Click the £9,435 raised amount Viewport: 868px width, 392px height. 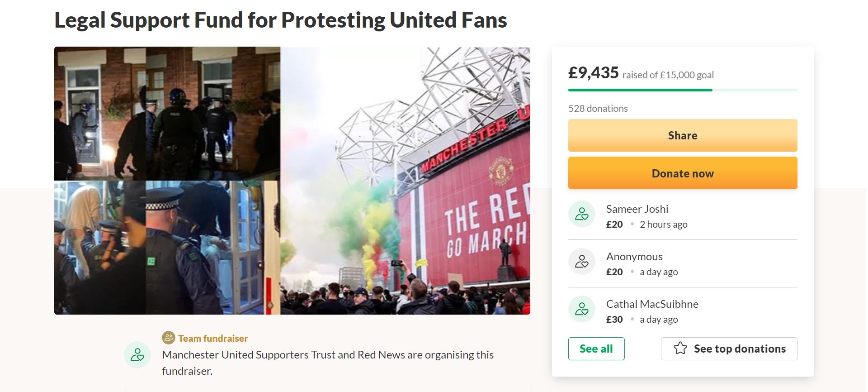tap(593, 73)
